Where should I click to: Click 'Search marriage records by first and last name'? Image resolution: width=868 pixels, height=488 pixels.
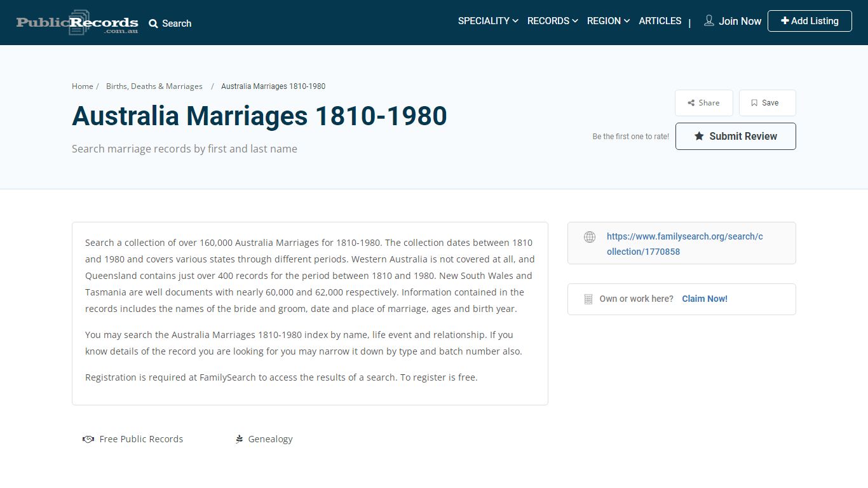pos(184,149)
